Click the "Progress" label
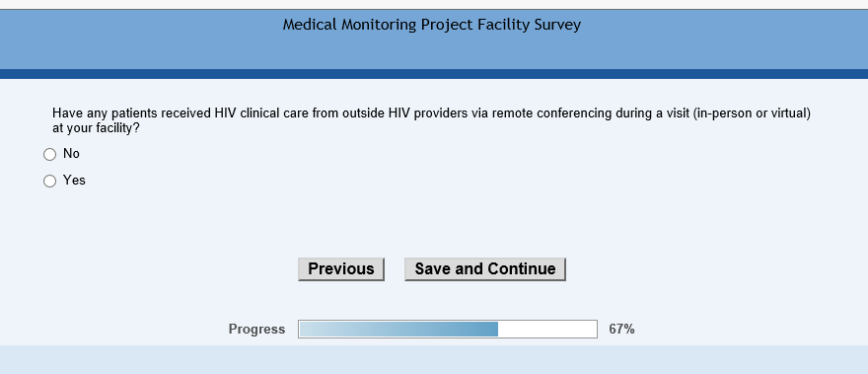Screen dimensions: 868x374 [256, 330]
